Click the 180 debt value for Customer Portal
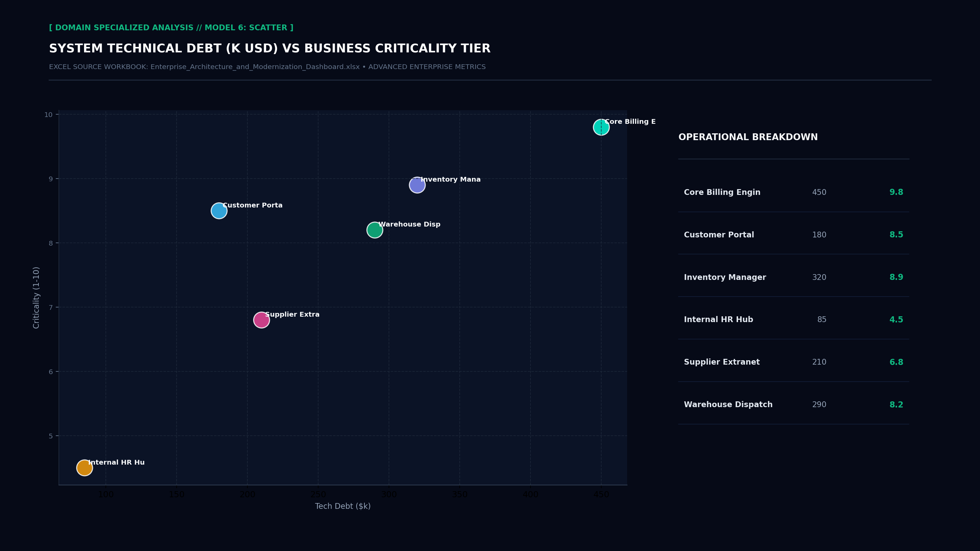The width and height of the screenshot is (980, 551). (819, 235)
